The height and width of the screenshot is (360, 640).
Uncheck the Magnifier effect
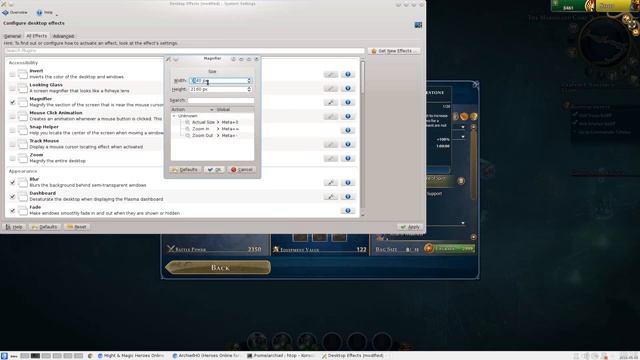(12, 102)
